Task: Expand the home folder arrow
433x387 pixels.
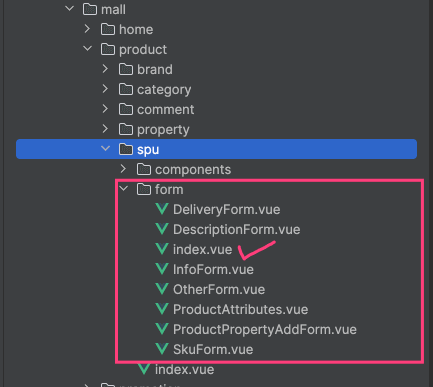Action: [87, 29]
